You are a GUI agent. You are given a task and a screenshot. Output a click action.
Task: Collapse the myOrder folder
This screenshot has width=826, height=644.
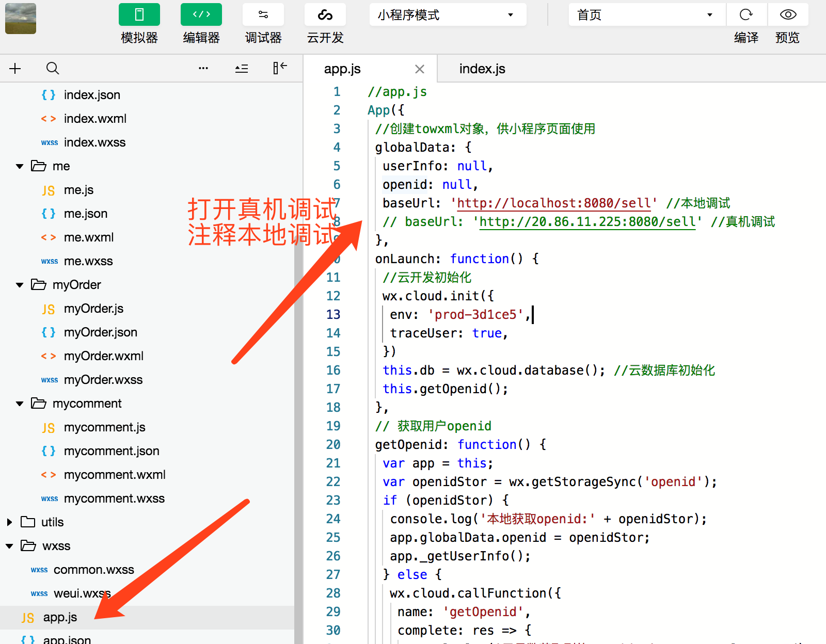(20, 285)
